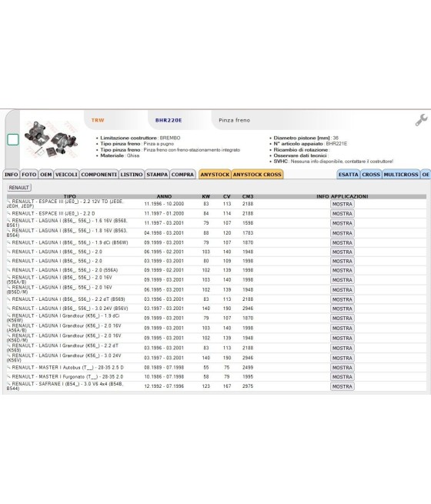431x504 pixels.
Task: Click the small icon beside ESPACE III 2.2 D
Action: (x=8, y=213)
